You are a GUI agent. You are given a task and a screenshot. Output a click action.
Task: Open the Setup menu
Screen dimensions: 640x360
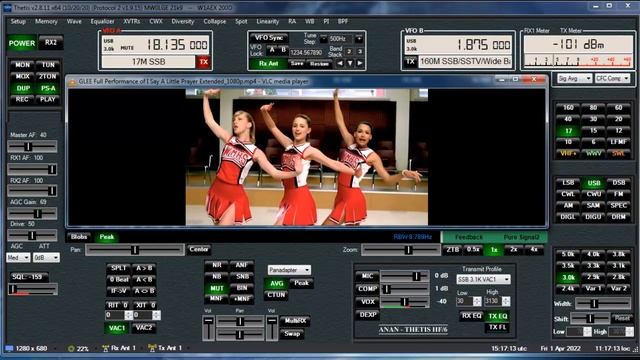point(18,21)
